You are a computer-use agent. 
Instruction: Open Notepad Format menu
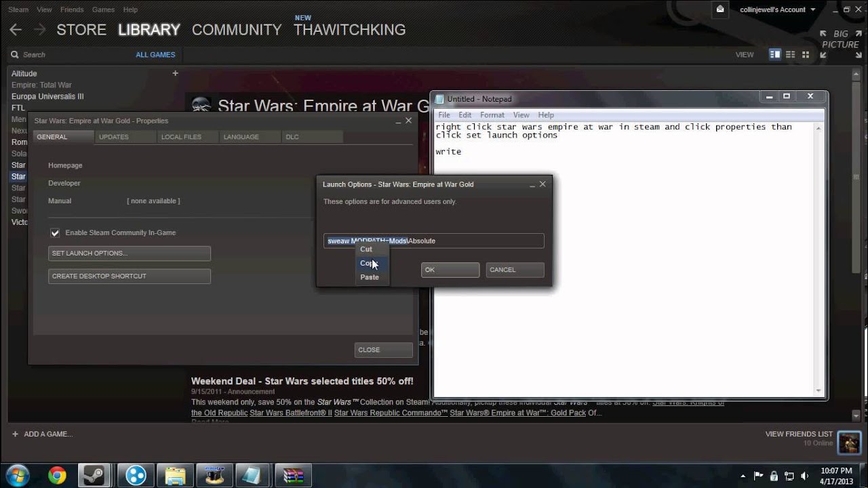point(492,115)
